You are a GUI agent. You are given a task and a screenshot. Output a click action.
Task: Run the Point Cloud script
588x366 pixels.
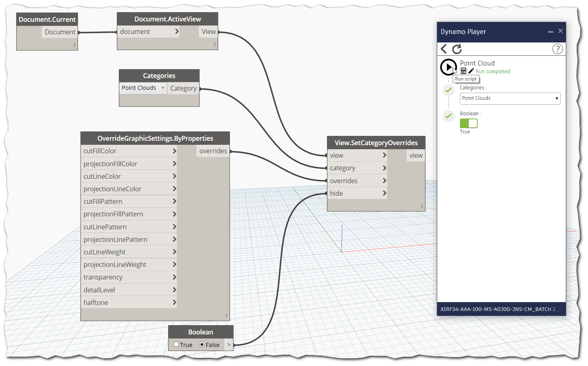[448, 67]
